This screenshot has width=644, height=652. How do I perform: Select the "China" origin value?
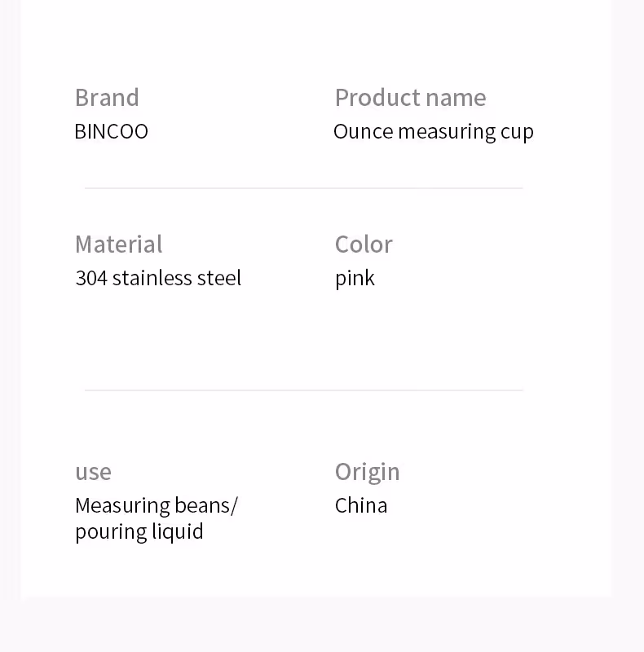point(361,505)
